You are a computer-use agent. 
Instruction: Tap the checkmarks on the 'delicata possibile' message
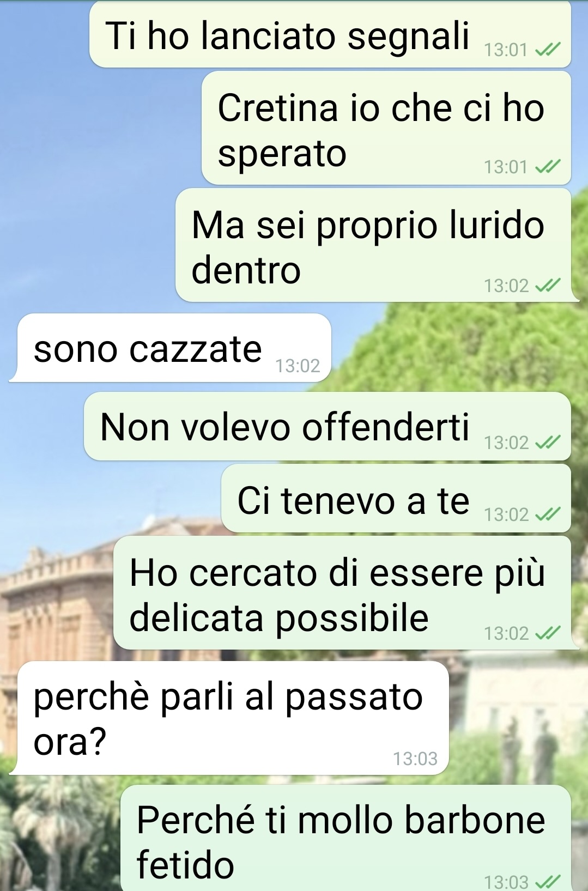pyautogui.click(x=547, y=633)
